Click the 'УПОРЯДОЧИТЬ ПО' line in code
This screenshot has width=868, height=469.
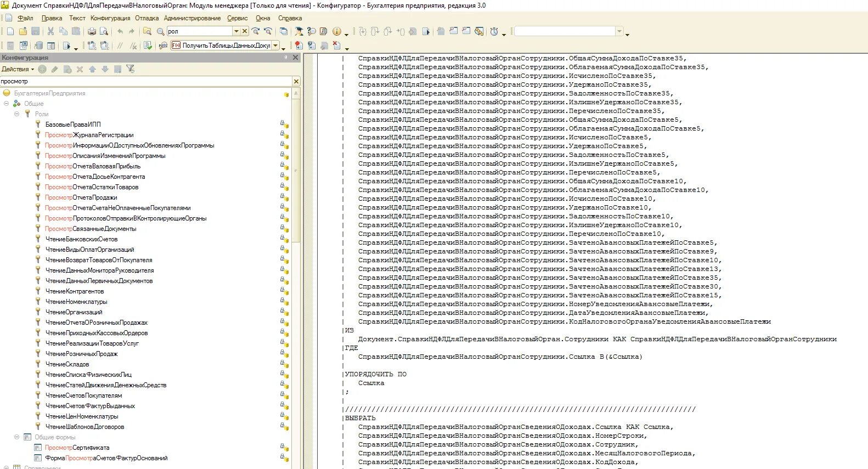pyautogui.click(x=376, y=374)
